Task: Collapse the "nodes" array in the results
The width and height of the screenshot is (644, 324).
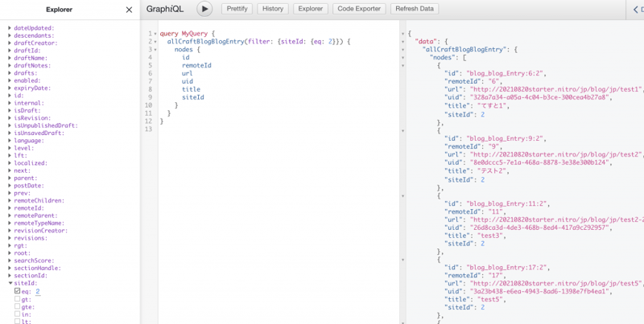Action: 403,57
